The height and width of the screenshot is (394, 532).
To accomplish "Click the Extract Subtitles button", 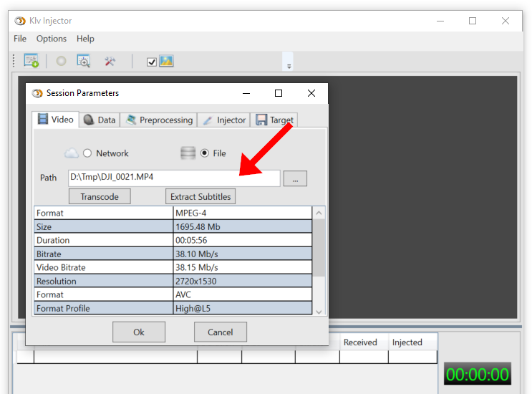I will coord(200,196).
